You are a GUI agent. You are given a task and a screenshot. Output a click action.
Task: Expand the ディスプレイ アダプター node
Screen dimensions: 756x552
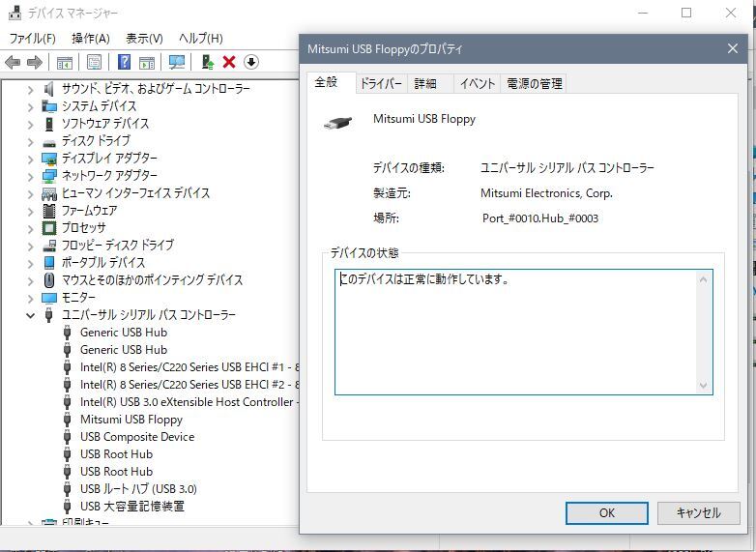coord(30,160)
